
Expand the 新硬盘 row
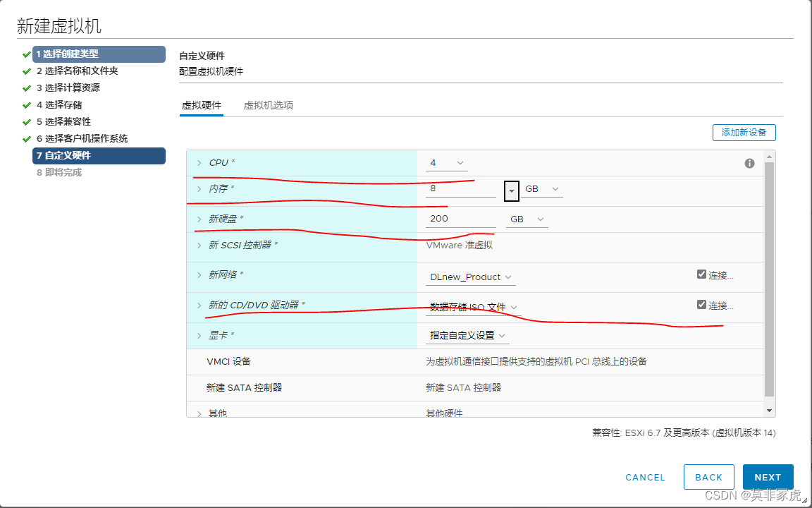click(199, 219)
